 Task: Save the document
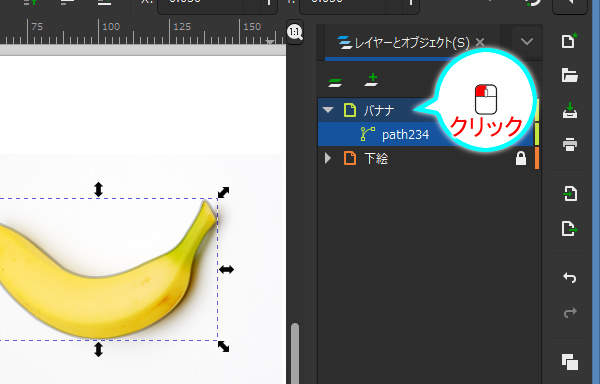[570, 111]
